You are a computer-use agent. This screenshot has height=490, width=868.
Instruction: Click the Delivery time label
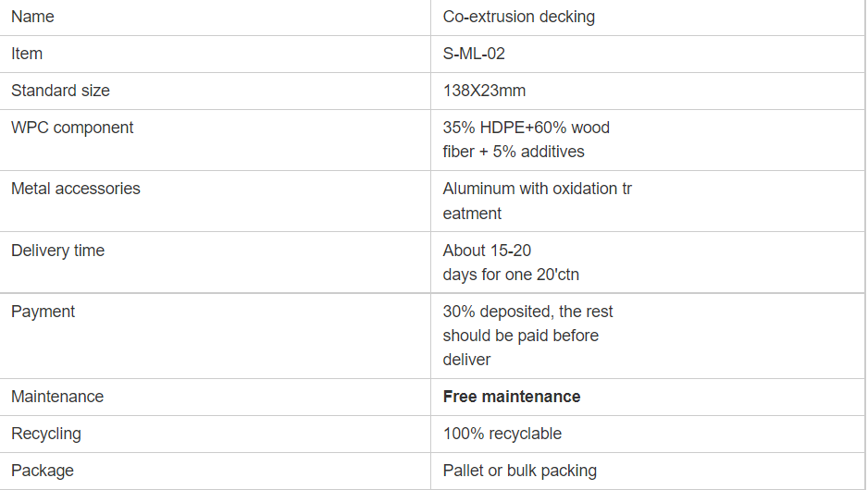(x=57, y=251)
